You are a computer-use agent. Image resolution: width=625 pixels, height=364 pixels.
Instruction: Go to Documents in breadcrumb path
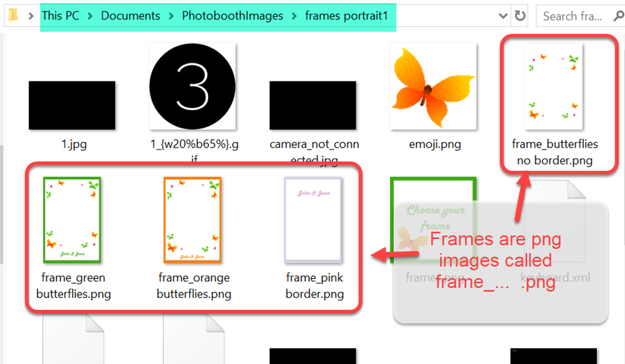coord(131,16)
